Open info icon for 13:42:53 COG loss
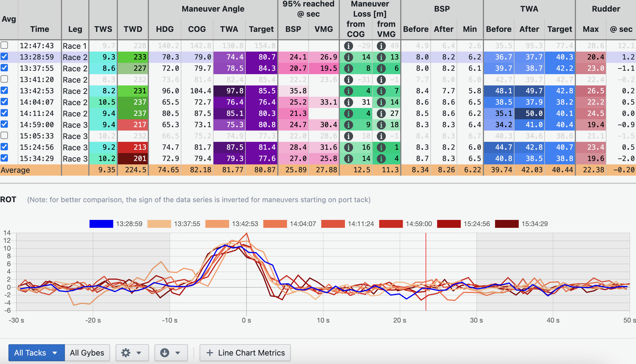 (x=349, y=91)
